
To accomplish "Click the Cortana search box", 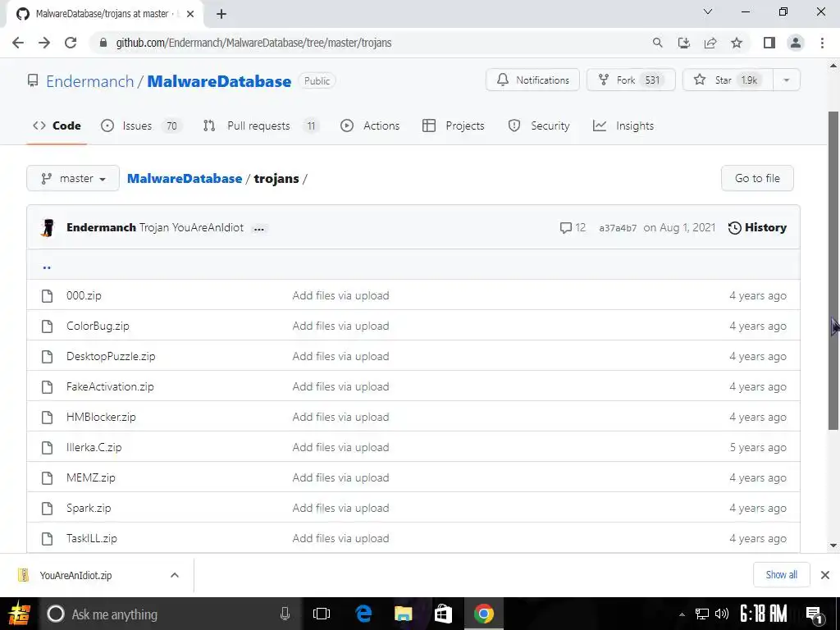I will tap(171, 614).
